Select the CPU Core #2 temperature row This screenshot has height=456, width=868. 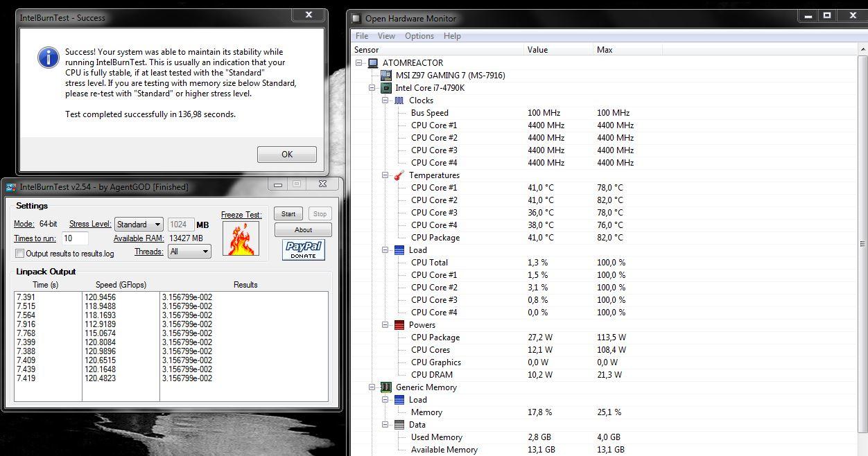[603, 200]
